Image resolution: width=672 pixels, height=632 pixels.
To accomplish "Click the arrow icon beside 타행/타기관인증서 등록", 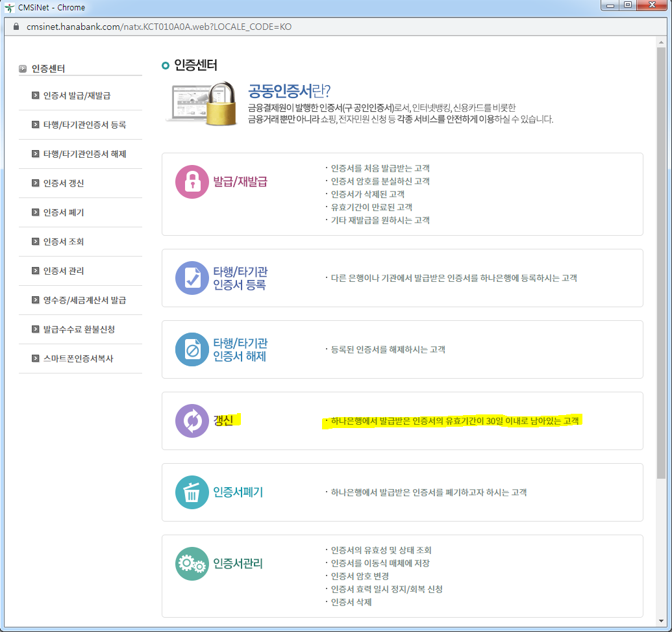I will pos(36,124).
